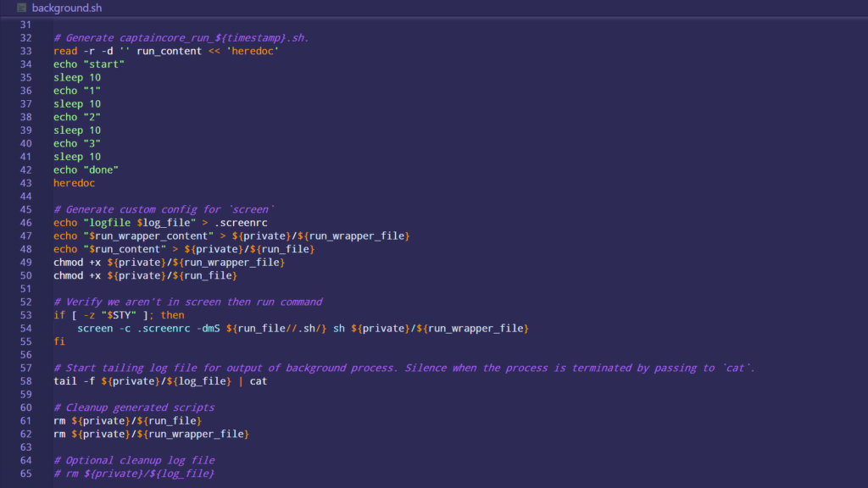
Task: Select the background.sh tab
Action: tap(59, 8)
